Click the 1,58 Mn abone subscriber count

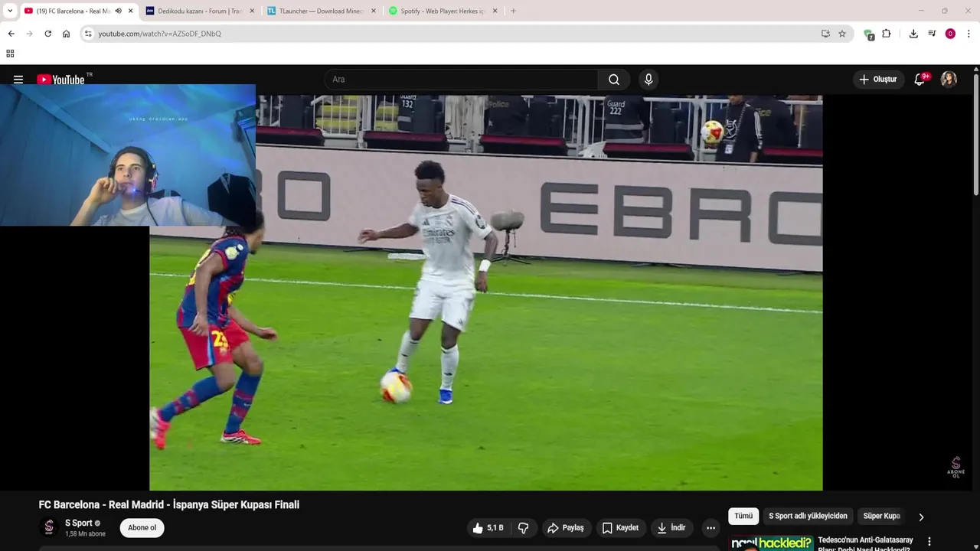click(85, 534)
